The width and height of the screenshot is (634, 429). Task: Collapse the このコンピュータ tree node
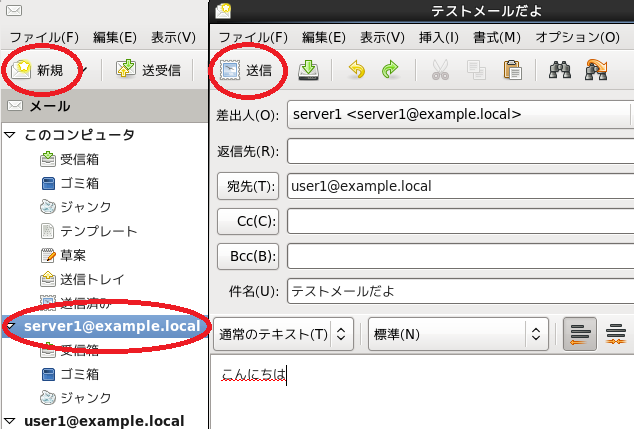point(10,135)
